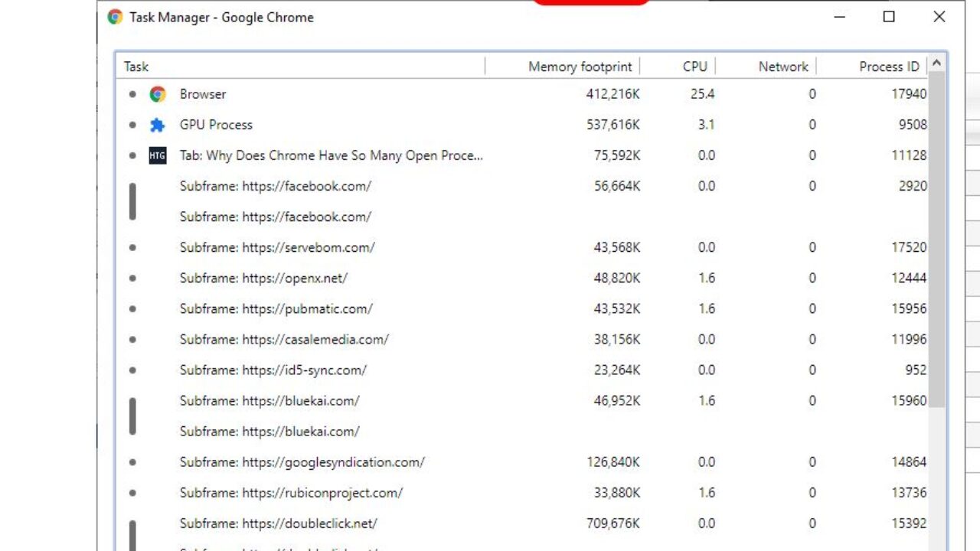980x551 pixels.
Task: Sort by the Network column header
Action: click(782, 67)
